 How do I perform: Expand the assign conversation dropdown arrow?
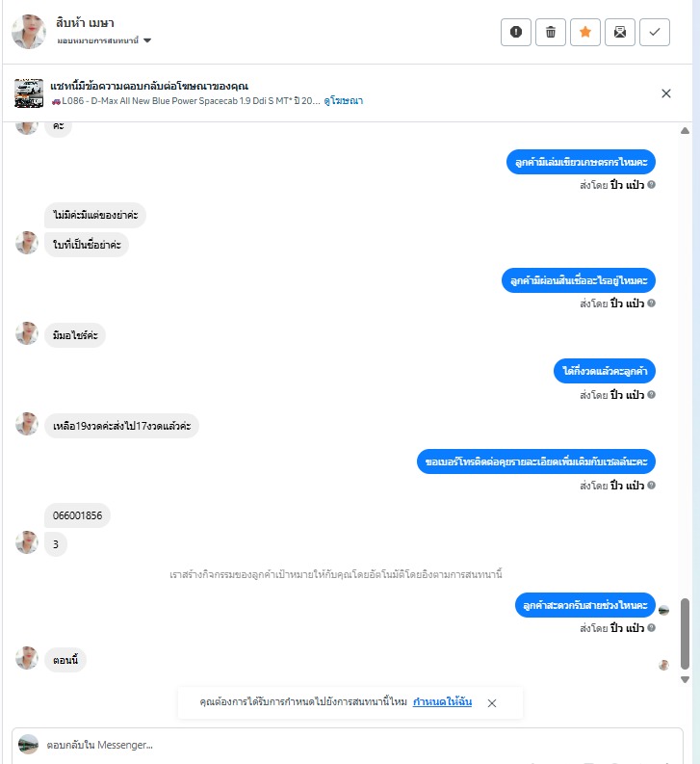[x=147, y=40]
